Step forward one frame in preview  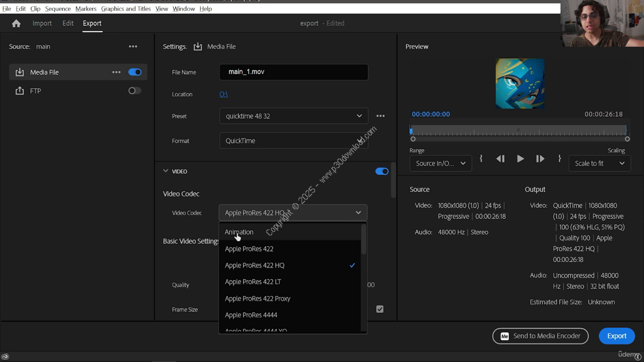pos(540,159)
